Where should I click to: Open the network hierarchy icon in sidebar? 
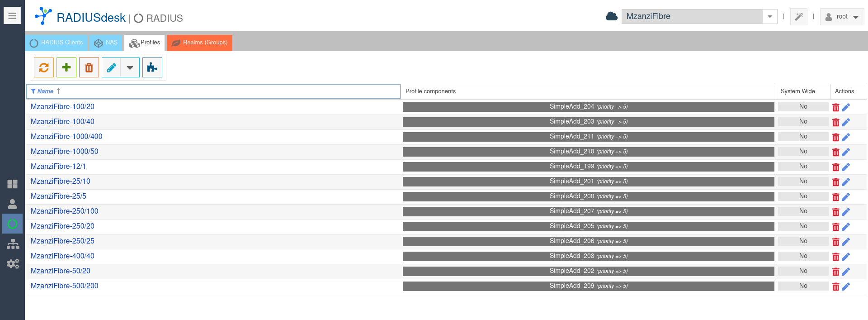coord(13,244)
